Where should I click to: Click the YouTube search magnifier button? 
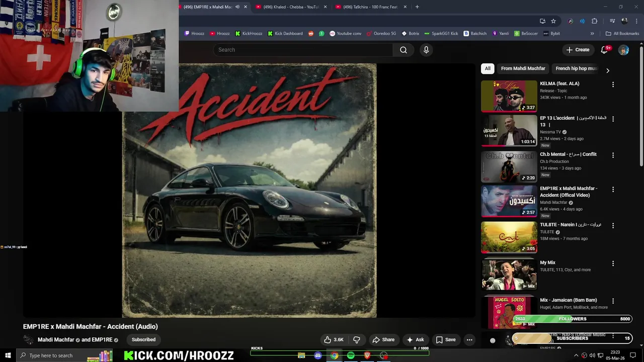click(x=404, y=50)
